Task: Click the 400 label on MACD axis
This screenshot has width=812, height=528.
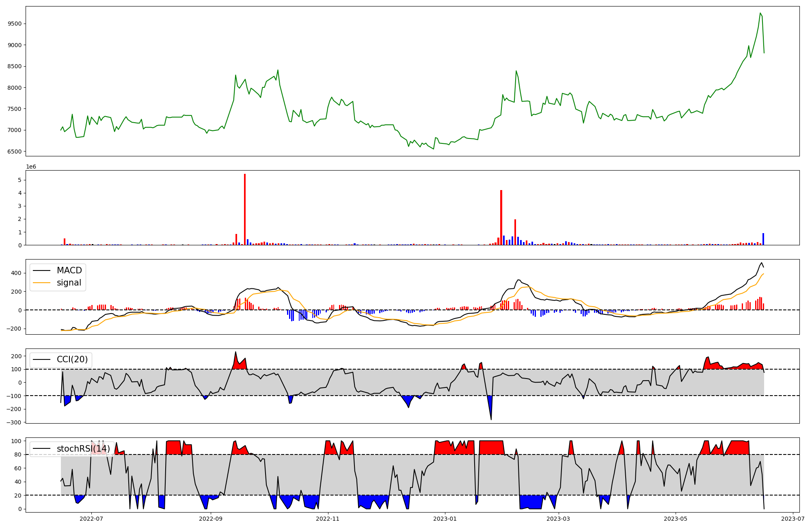Action: coord(17,273)
